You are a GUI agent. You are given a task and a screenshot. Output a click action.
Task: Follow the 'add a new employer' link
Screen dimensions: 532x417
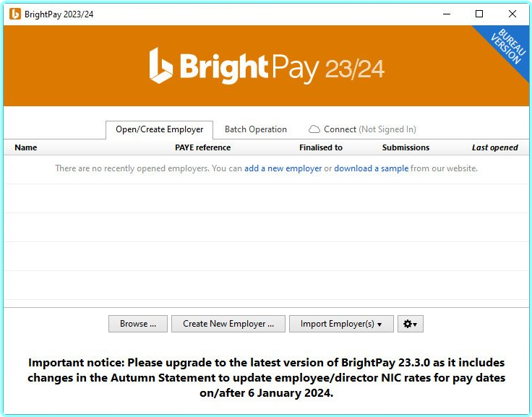283,168
